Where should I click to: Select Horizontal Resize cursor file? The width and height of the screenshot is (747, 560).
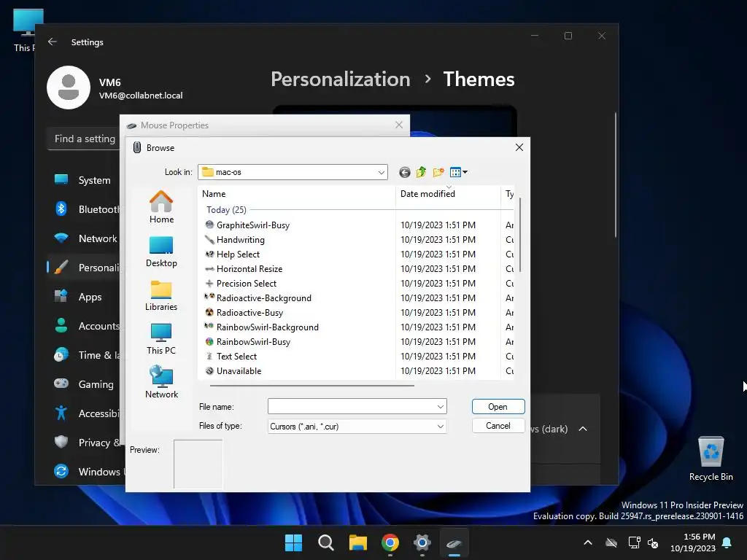click(249, 269)
